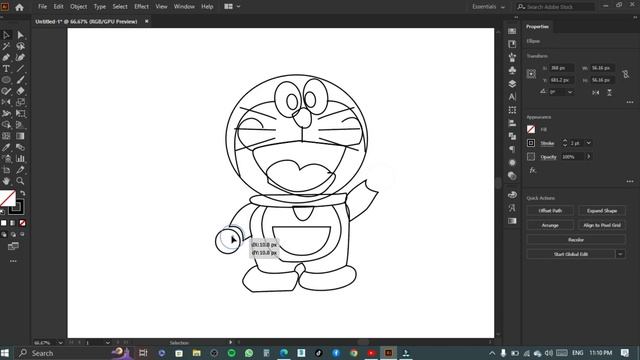Viewport: 640px width, 360px height.
Task: Set paint mode to solid Color
Action: click(4, 223)
